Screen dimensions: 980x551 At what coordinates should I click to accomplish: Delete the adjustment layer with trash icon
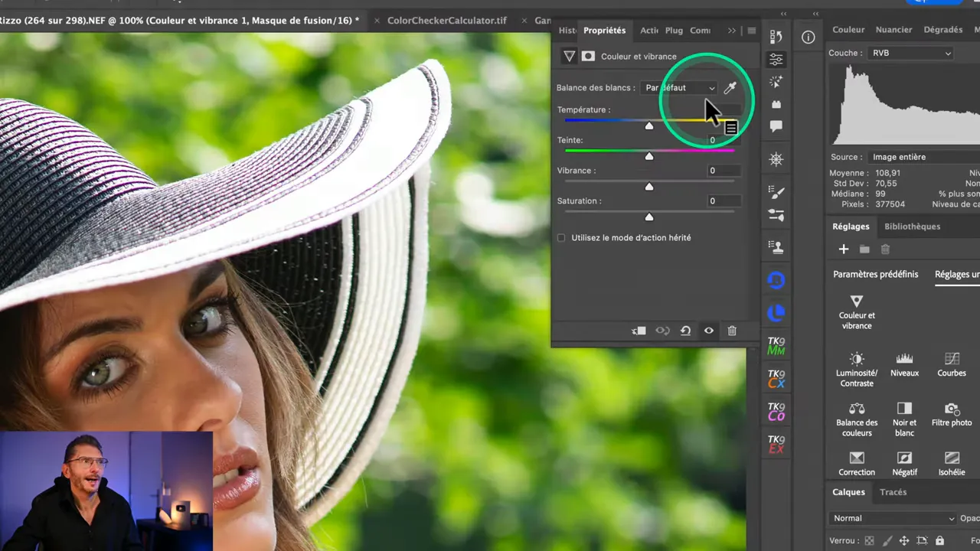pyautogui.click(x=732, y=331)
